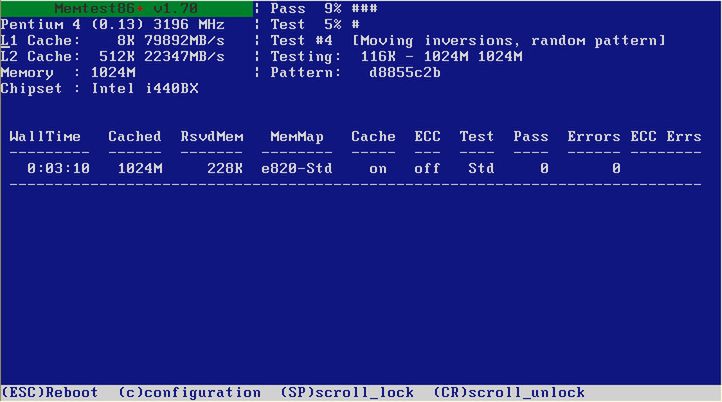The width and height of the screenshot is (722, 402).
Task: Click the 0:03:10 wall time value
Action: click(58, 169)
